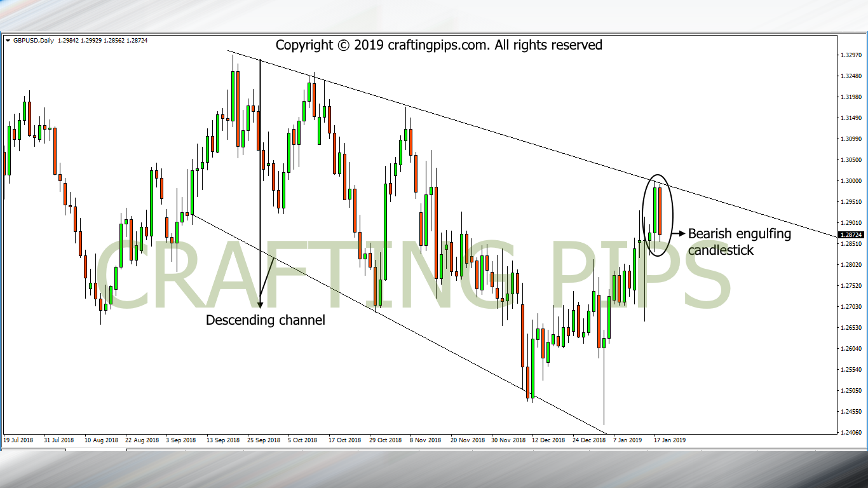The width and height of the screenshot is (868, 488).
Task: Click price level 1.29010 on the axis
Action: (x=850, y=223)
